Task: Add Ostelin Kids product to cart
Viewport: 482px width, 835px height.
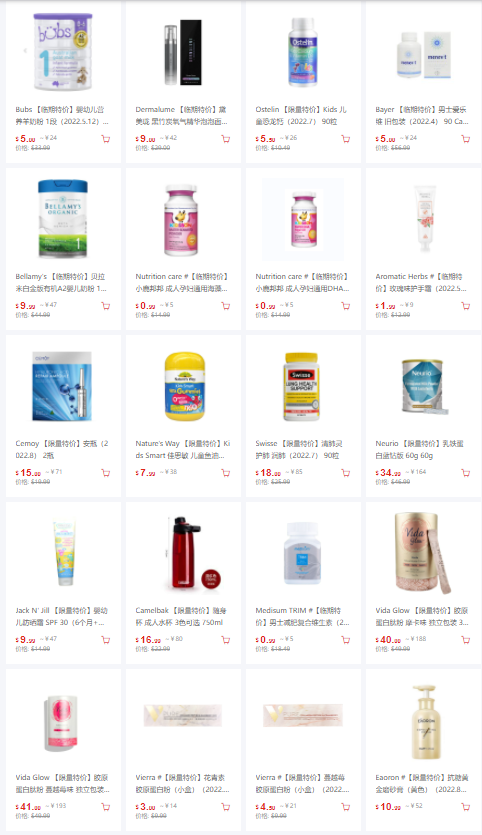Action: click(x=346, y=139)
